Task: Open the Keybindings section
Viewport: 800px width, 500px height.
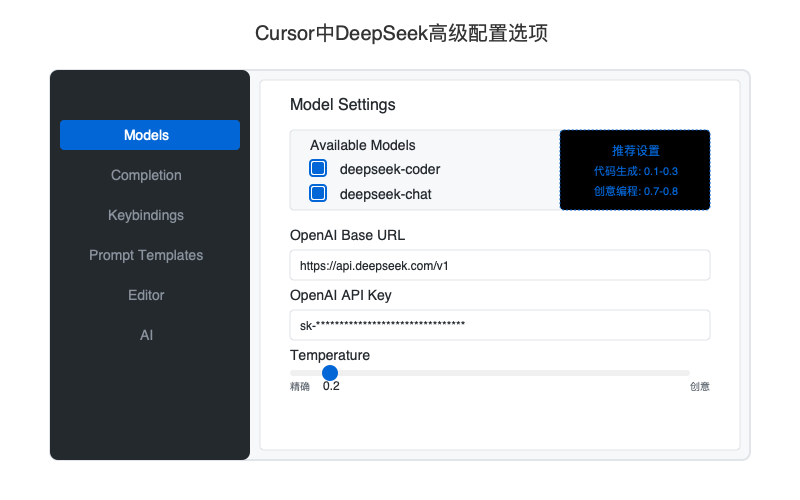Action: coord(146,215)
